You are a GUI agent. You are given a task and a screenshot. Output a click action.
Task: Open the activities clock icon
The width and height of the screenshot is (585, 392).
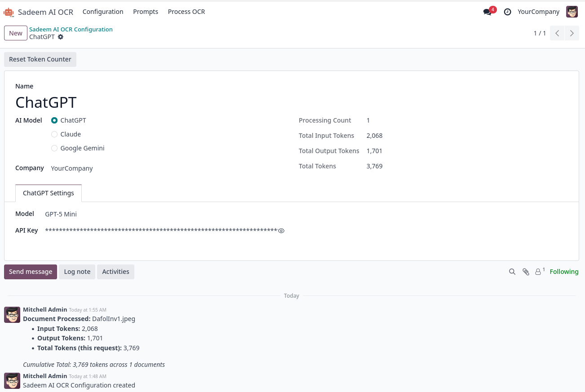(508, 12)
